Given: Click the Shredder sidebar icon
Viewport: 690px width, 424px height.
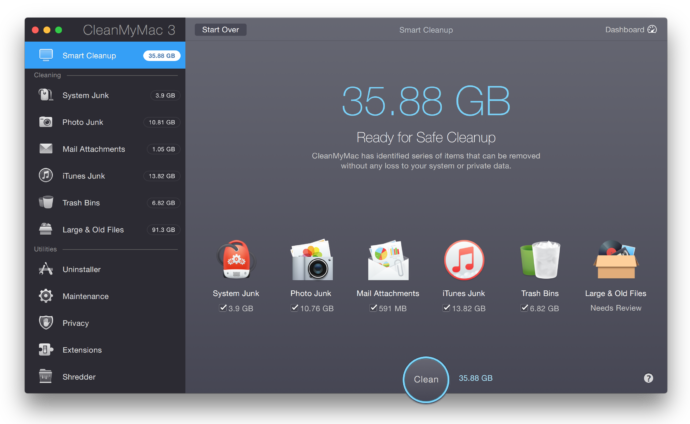Looking at the screenshot, I should (x=46, y=376).
